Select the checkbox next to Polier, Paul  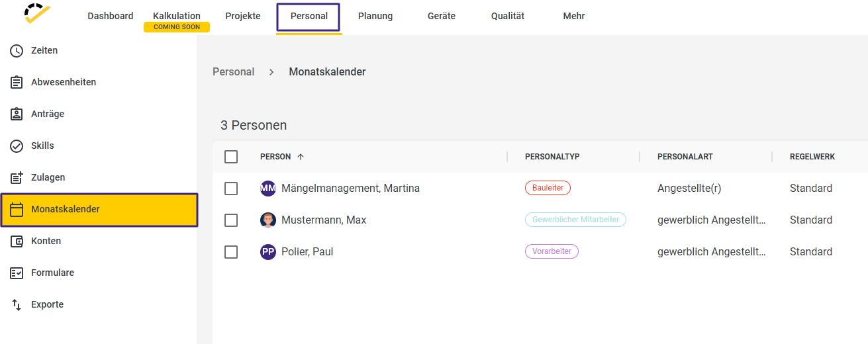pos(231,252)
